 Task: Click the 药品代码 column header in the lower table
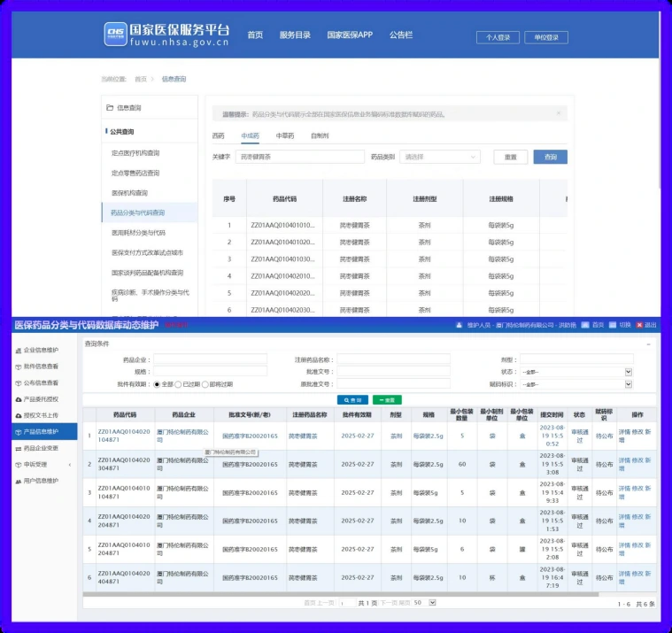coord(125,415)
